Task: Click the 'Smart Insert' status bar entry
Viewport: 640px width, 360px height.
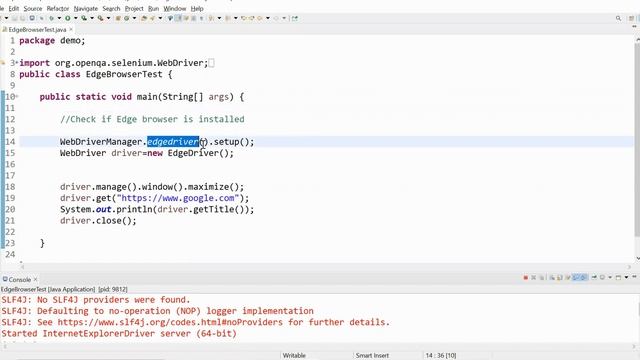Action: pyautogui.click(x=372, y=356)
